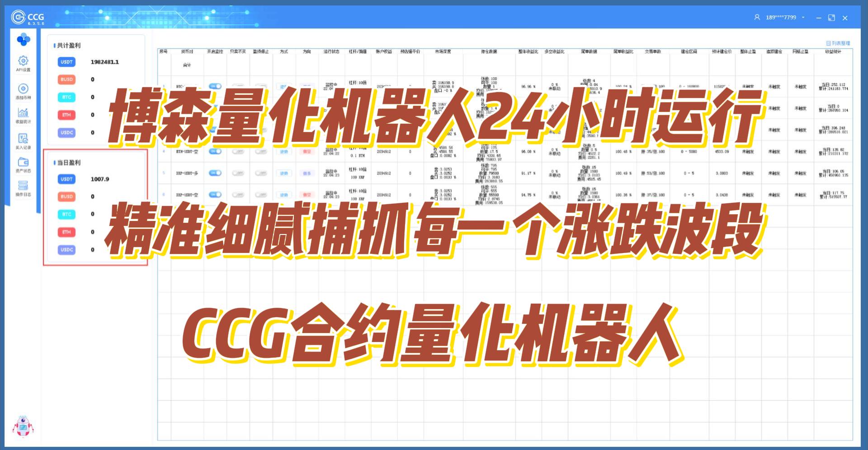The image size is (868, 450).
Task: Click the USDT badge under 共计盈利
Action: click(x=66, y=62)
